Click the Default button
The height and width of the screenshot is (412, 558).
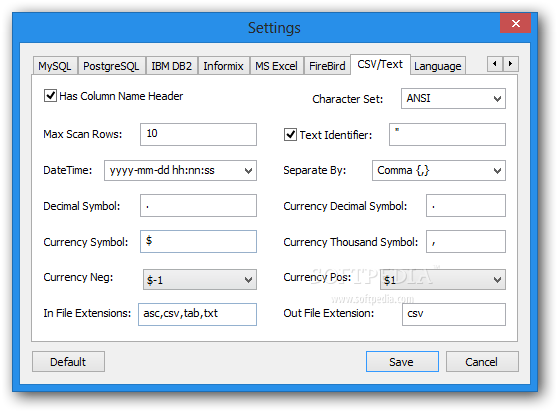[x=68, y=362]
